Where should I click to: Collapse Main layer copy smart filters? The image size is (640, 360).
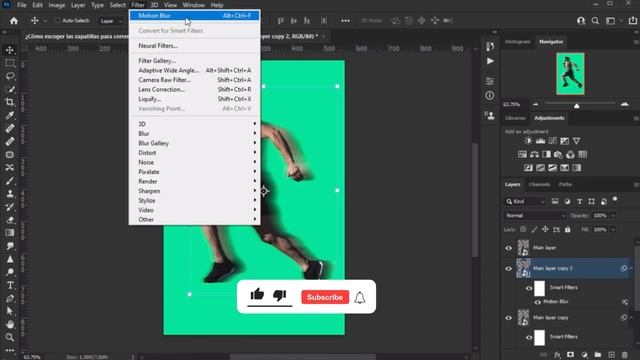click(631, 318)
